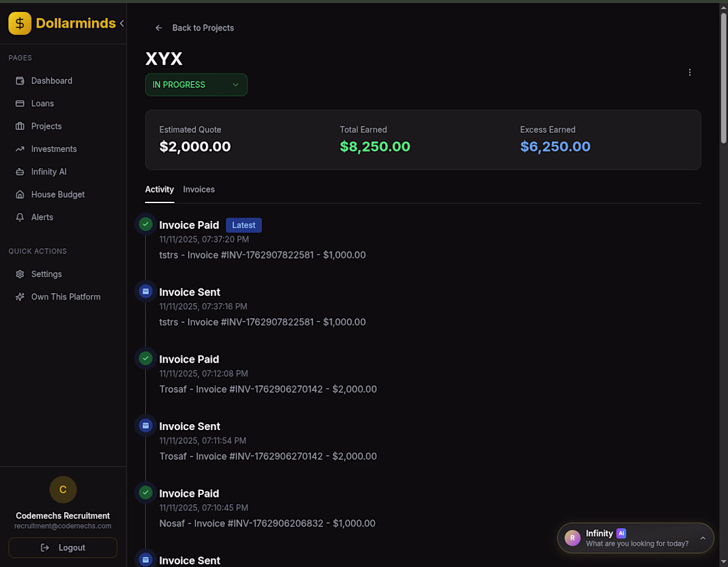Open the IN PROGRESS status dropdown
The image size is (728, 567).
point(196,85)
